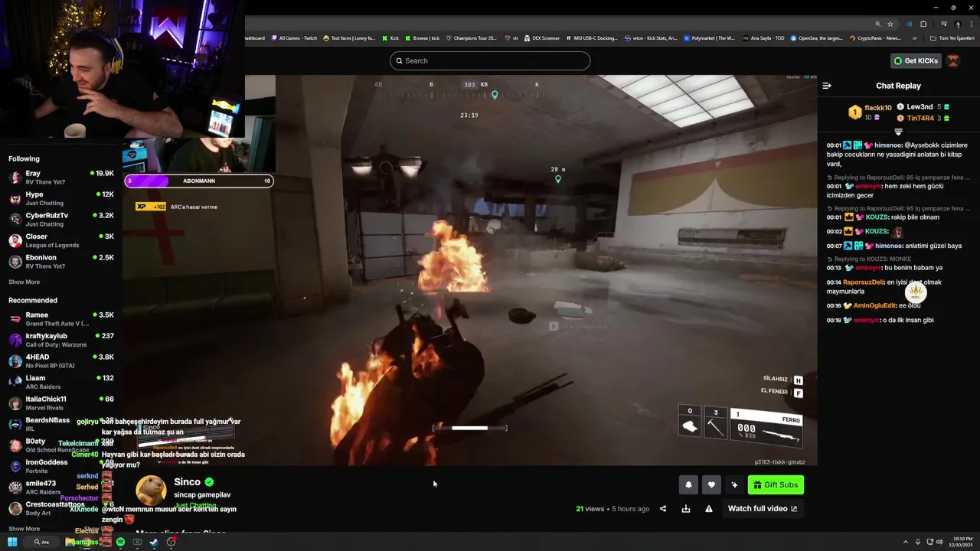The image size is (980, 551).
Task: Click the Xbox Game Bar taskbar icon
Action: [x=137, y=542]
